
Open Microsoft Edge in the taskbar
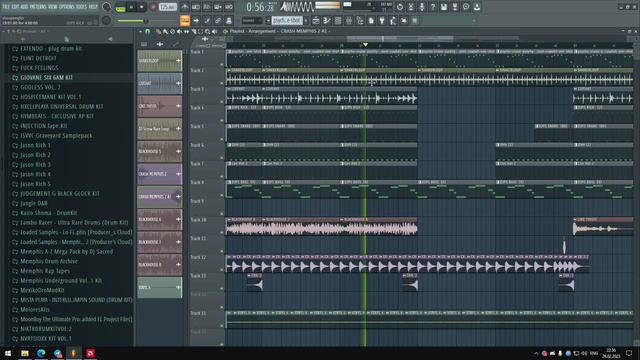click(x=41, y=353)
